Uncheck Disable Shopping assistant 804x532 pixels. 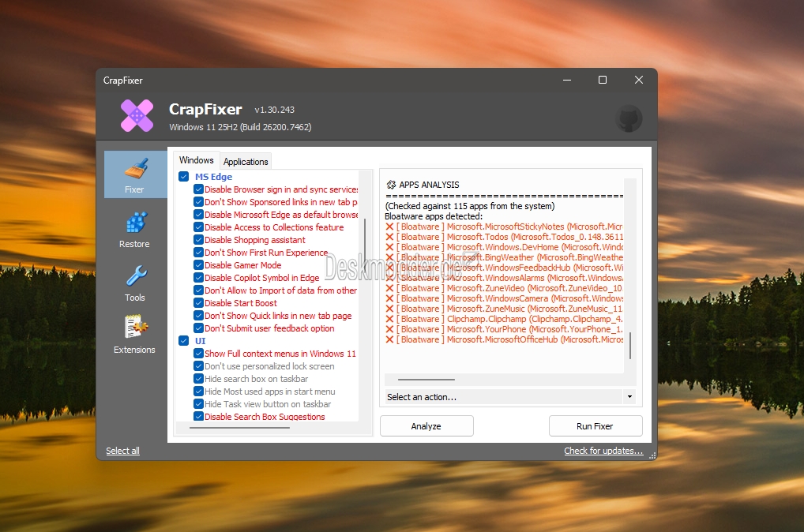(197, 240)
